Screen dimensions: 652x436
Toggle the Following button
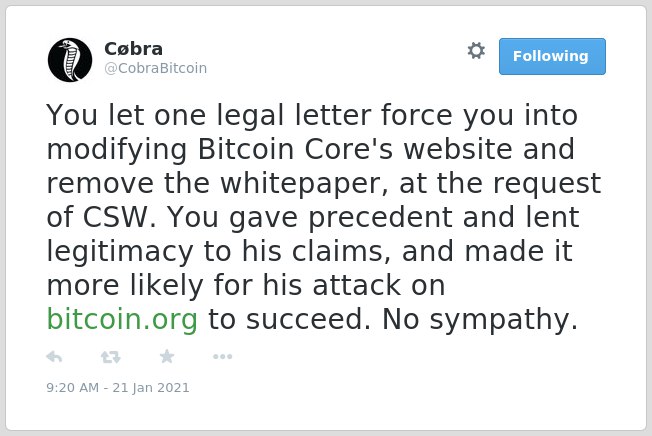[x=552, y=57]
